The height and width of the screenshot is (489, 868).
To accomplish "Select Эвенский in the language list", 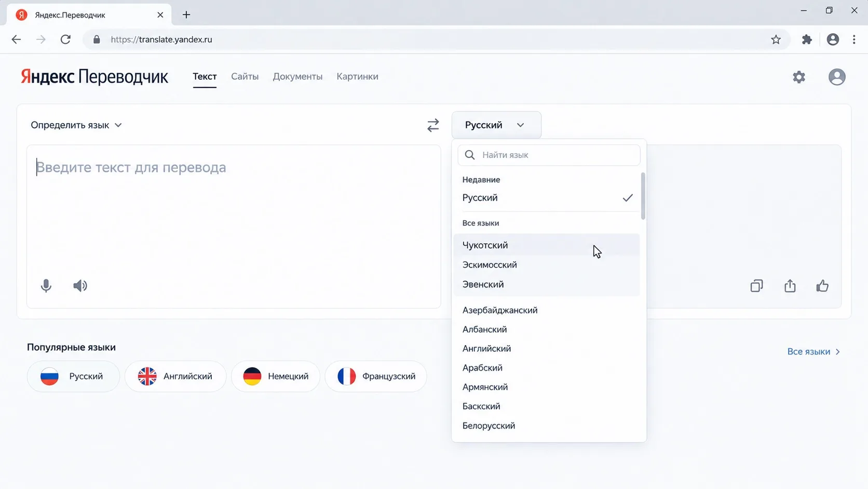I will [x=547, y=285].
